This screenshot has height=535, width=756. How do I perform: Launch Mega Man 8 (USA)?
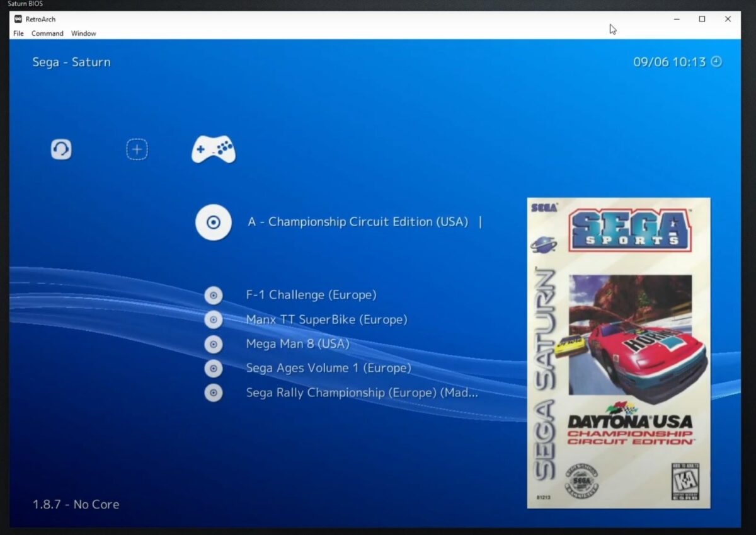pyautogui.click(x=297, y=343)
